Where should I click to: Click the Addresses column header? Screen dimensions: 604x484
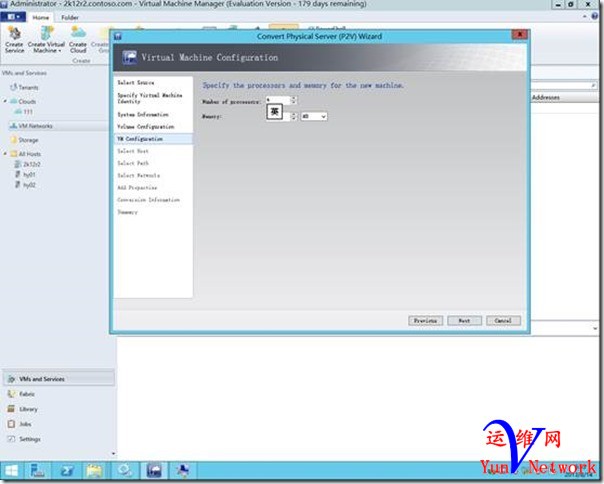coord(545,97)
